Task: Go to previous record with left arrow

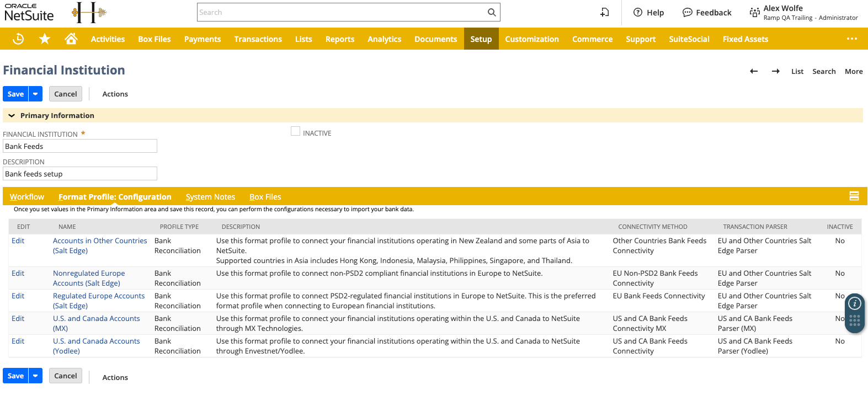Action: pyautogui.click(x=754, y=71)
